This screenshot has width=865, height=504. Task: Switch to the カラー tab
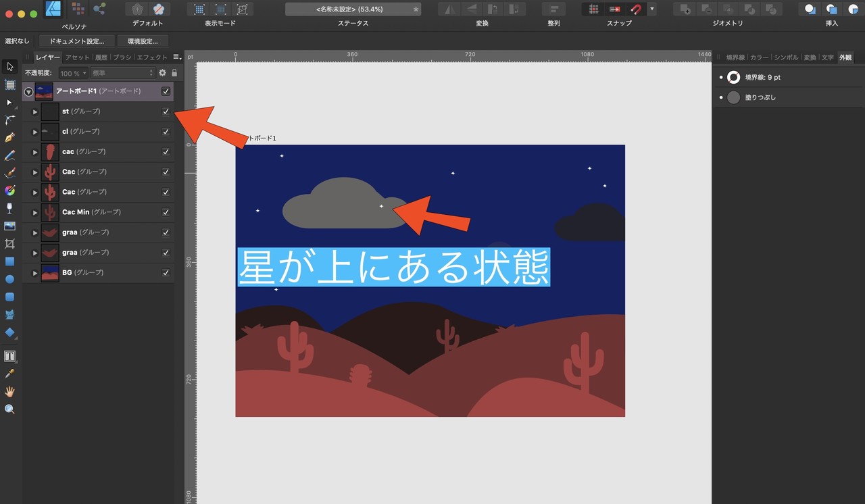(759, 57)
